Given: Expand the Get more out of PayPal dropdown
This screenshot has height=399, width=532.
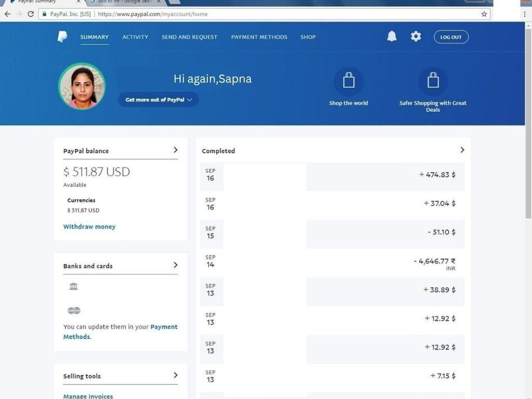Looking at the screenshot, I should 158,99.
